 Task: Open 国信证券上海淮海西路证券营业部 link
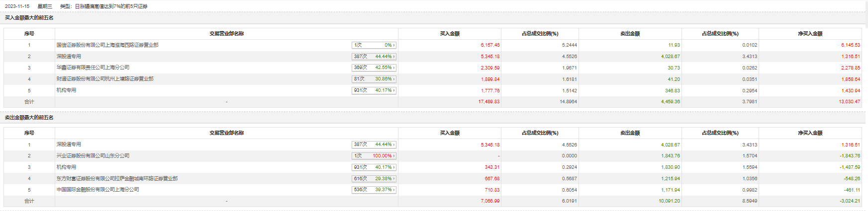coord(107,45)
